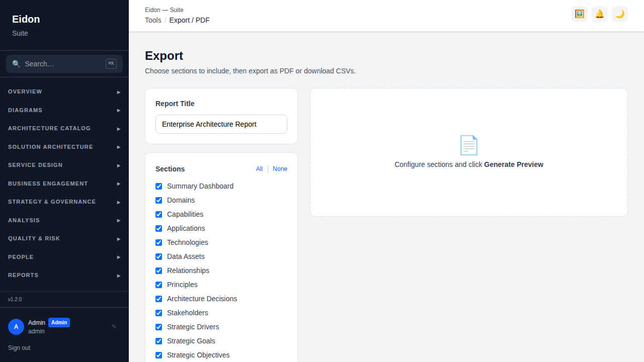Expand Quality & Risk group
Image resolution: width=644 pixels, height=362 pixels.
tap(64, 239)
